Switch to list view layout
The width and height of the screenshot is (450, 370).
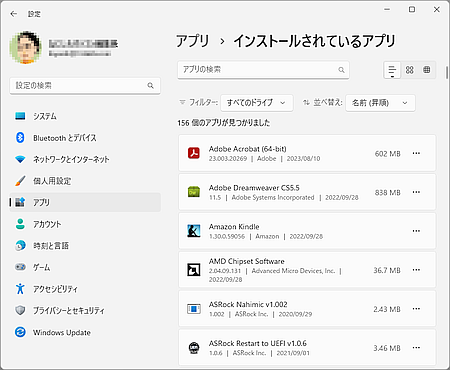(x=392, y=70)
